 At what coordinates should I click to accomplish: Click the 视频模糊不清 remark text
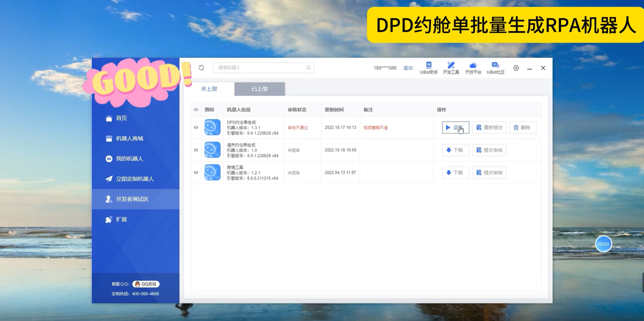[x=376, y=128]
